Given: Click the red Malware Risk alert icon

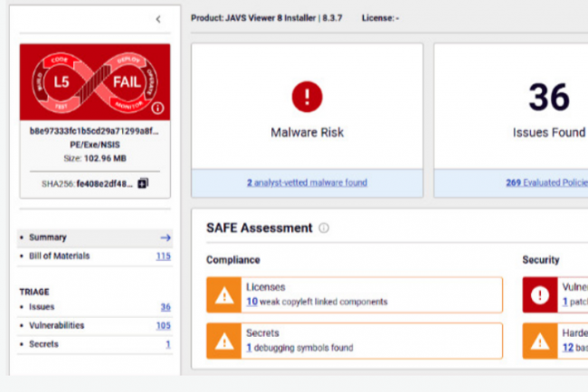Looking at the screenshot, I should pyautogui.click(x=307, y=97).
